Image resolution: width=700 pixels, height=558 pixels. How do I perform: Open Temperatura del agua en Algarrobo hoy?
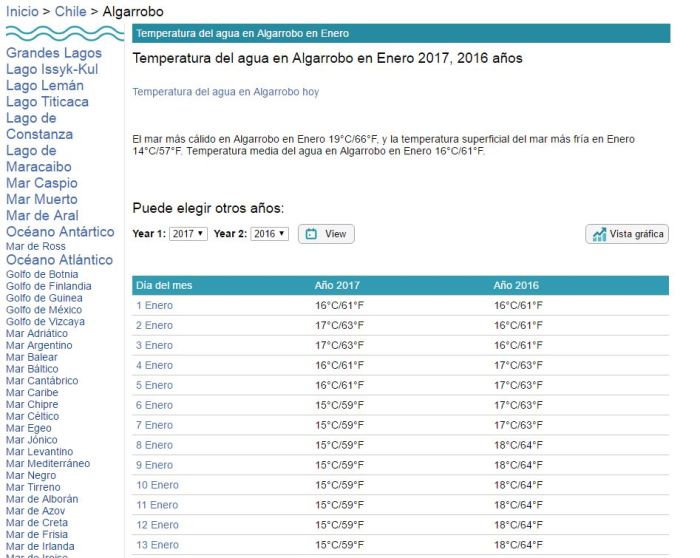click(226, 92)
